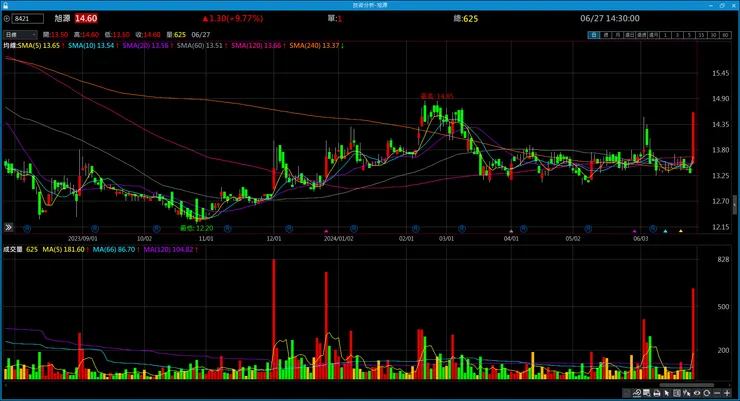Click the volume MA(5) 181.60 label
The width and height of the screenshot is (740, 401).
(x=63, y=249)
